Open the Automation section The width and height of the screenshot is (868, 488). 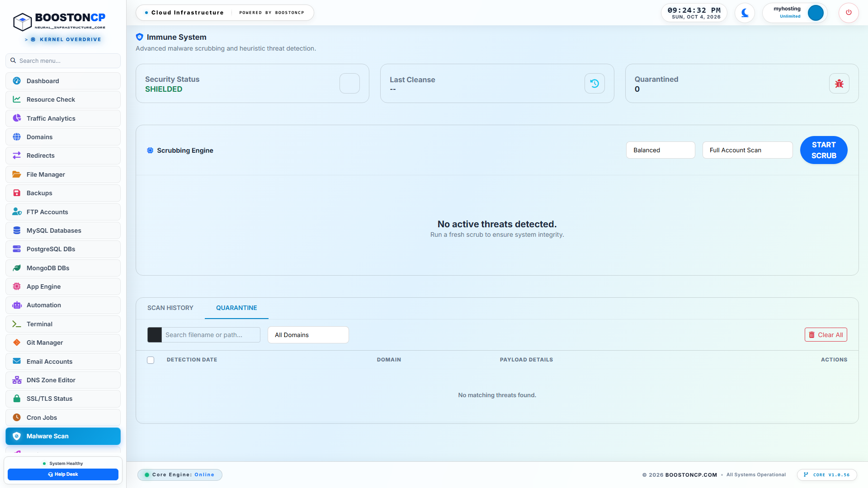(63, 305)
